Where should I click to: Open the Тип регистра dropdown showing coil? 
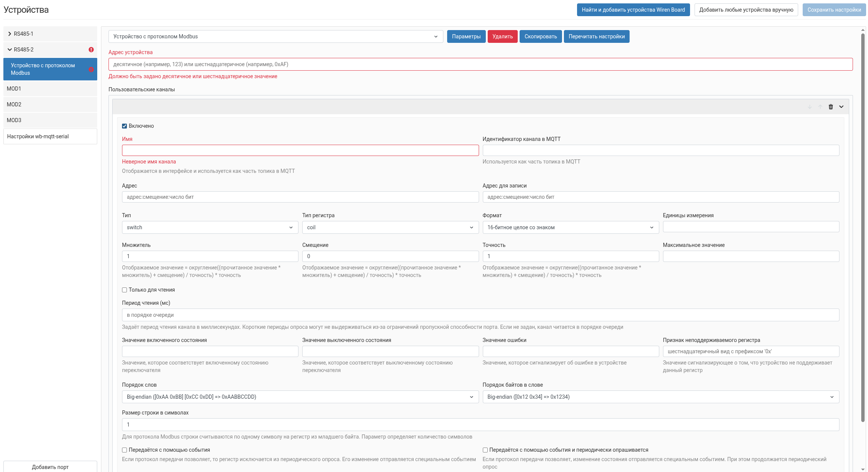390,227
